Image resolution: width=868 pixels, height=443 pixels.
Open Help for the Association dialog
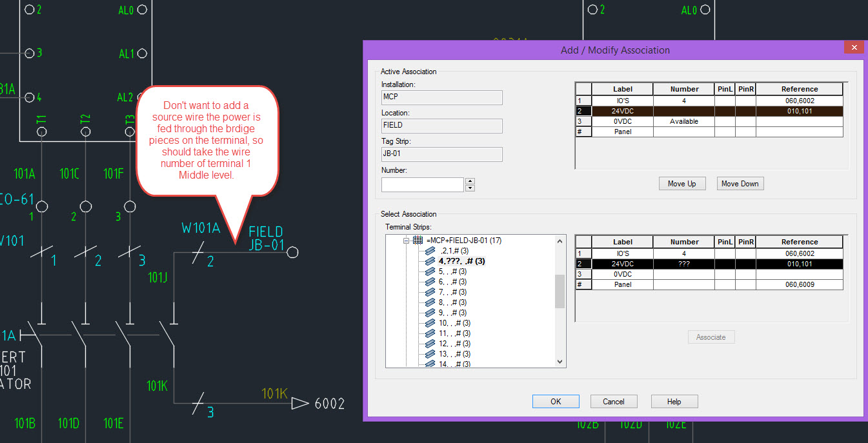point(674,401)
